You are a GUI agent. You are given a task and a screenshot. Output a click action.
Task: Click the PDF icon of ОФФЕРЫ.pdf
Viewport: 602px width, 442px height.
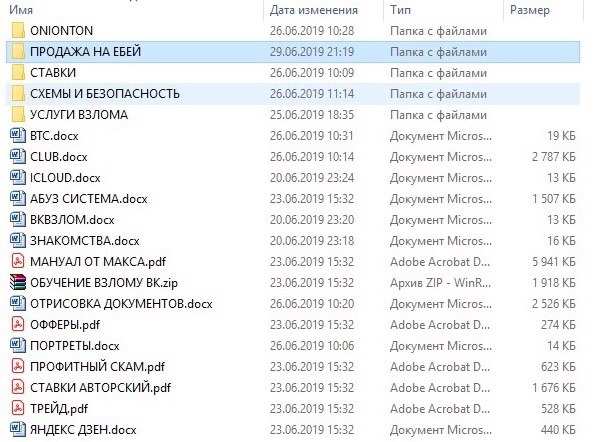pyautogui.click(x=18, y=324)
